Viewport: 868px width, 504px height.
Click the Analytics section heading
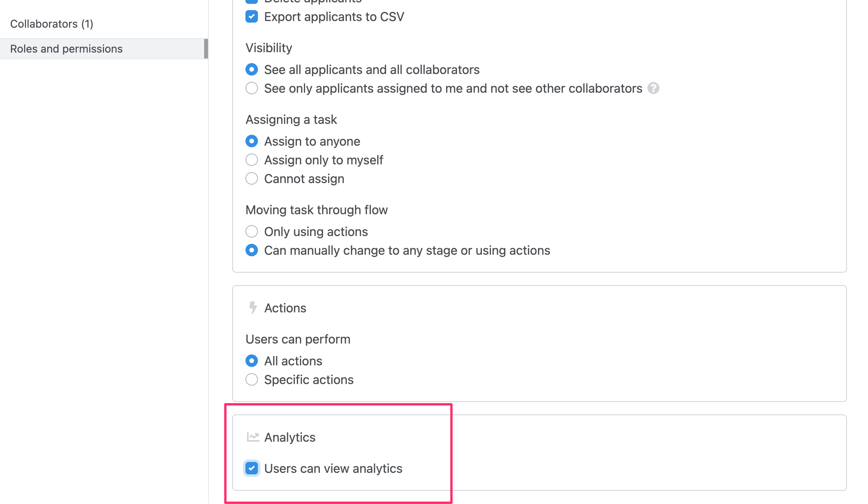(x=290, y=437)
